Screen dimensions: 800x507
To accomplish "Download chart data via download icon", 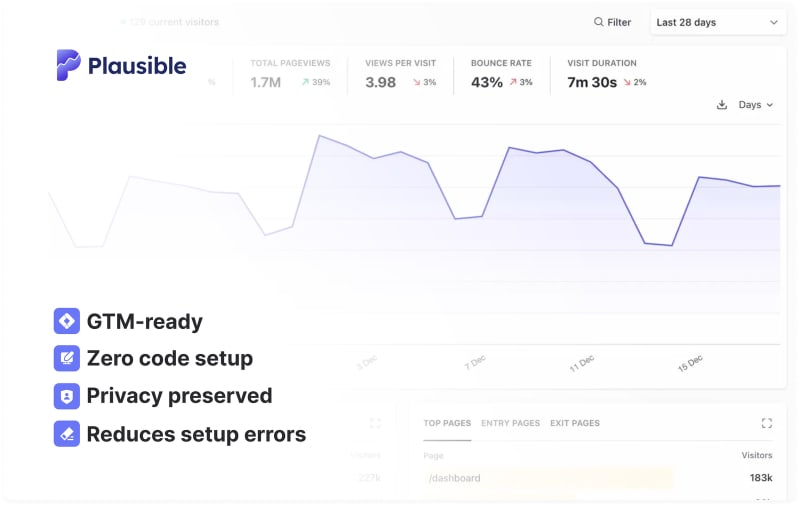I will (722, 105).
